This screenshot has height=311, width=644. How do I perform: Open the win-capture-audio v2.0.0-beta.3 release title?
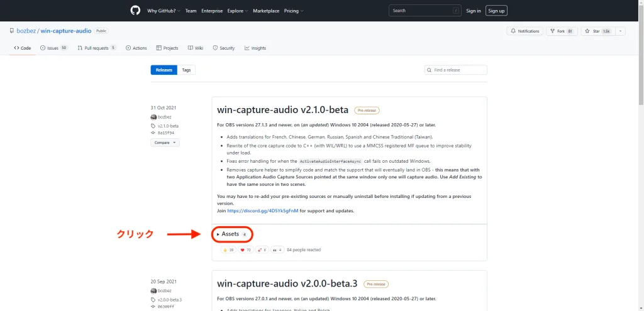click(x=287, y=284)
